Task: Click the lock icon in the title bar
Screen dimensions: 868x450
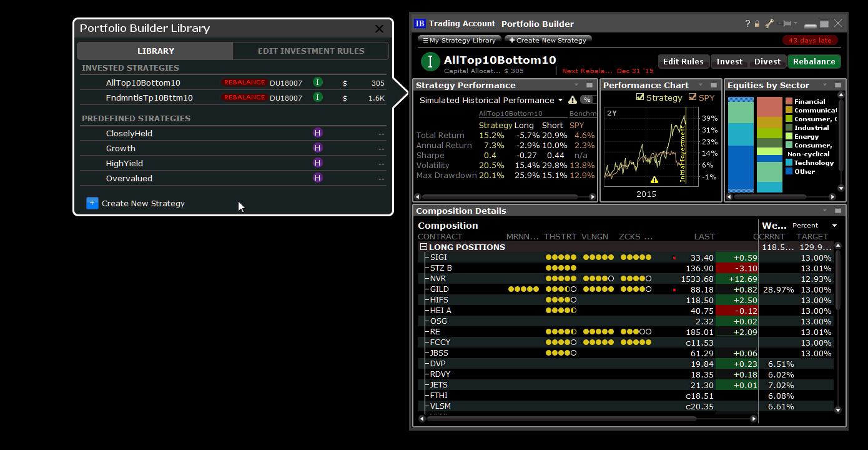Action: pyautogui.click(x=757, y=23)
